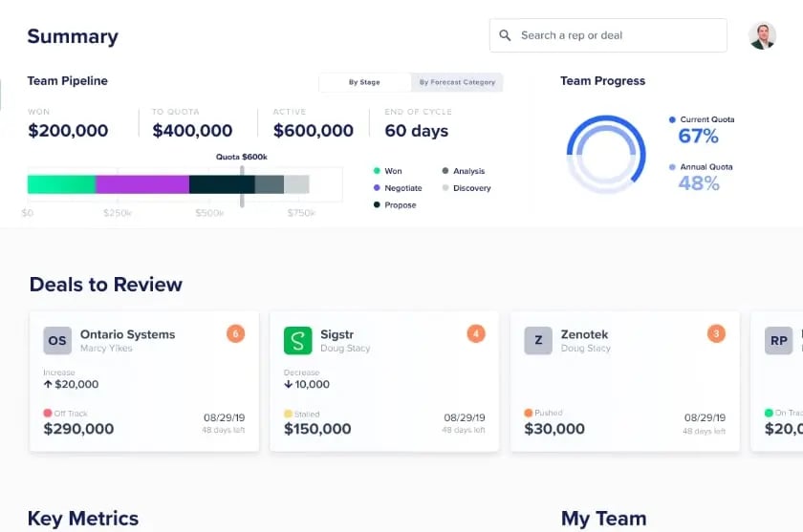Click the Deals to Review heading
This screenshot has height=532, width=803.
click(106, 285)
